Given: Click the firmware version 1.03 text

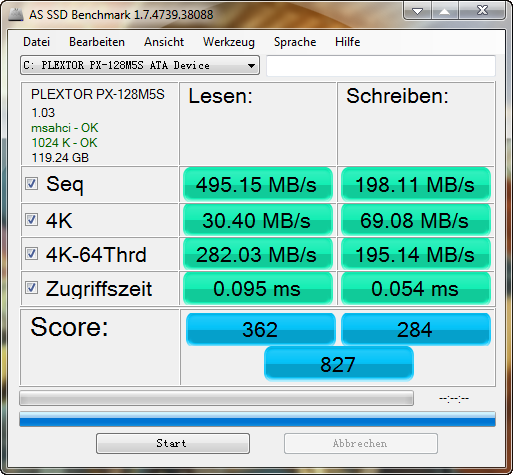Looking at the screenshot, I should click(x=43, y=113).
